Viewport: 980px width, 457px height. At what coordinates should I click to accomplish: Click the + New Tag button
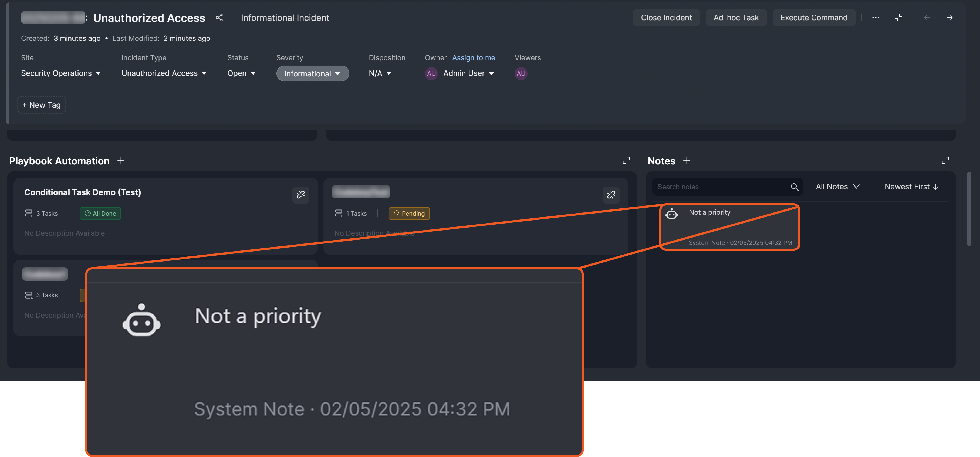pos(42,105)
